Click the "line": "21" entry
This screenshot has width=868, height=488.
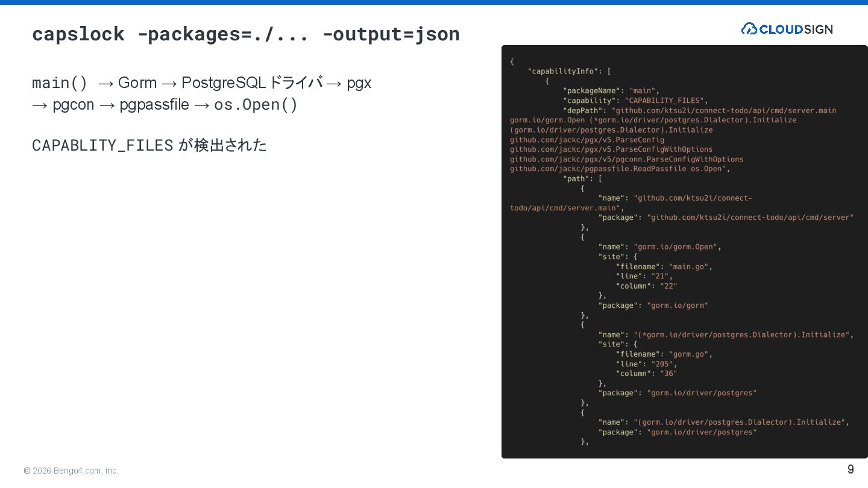pyautogui.click(x=644, y=276)
